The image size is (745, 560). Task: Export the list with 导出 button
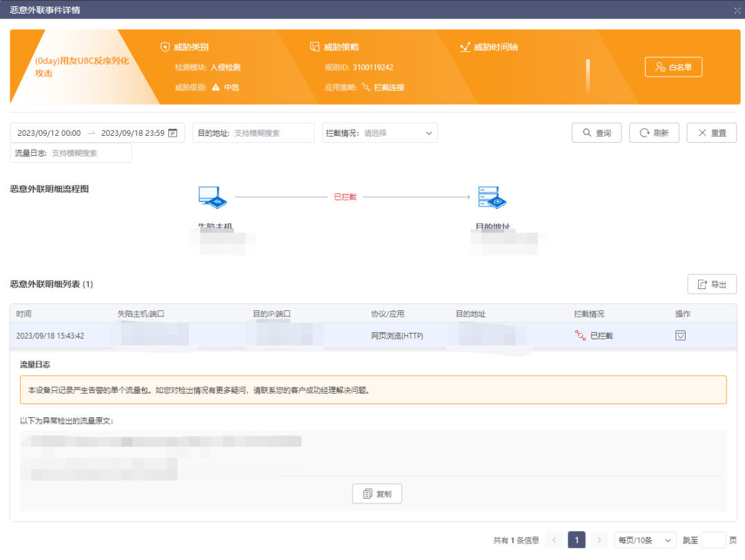click(x=712, y=284)
